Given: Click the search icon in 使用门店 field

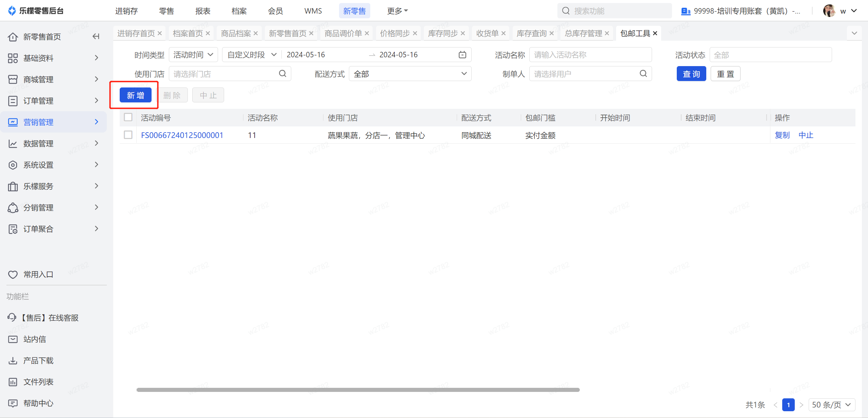Looking at the screenshot, I should (x=282, y=74).
